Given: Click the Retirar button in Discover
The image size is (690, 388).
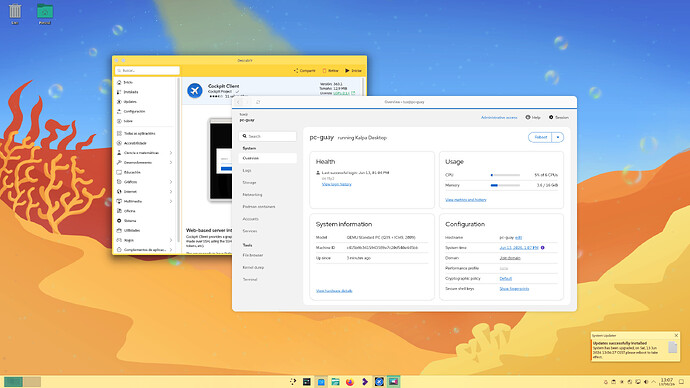Looking at the screenshot, I should coord(330,70).
